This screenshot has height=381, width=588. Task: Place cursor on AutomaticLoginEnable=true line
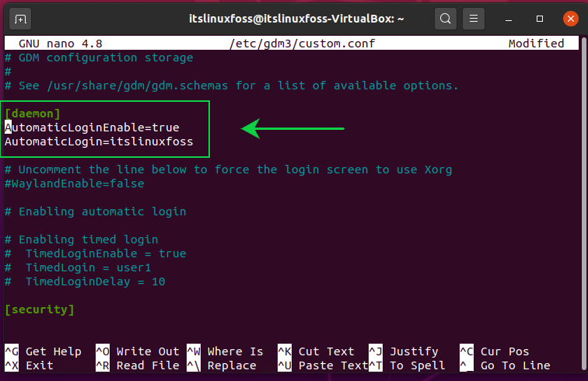coord(92,128)
